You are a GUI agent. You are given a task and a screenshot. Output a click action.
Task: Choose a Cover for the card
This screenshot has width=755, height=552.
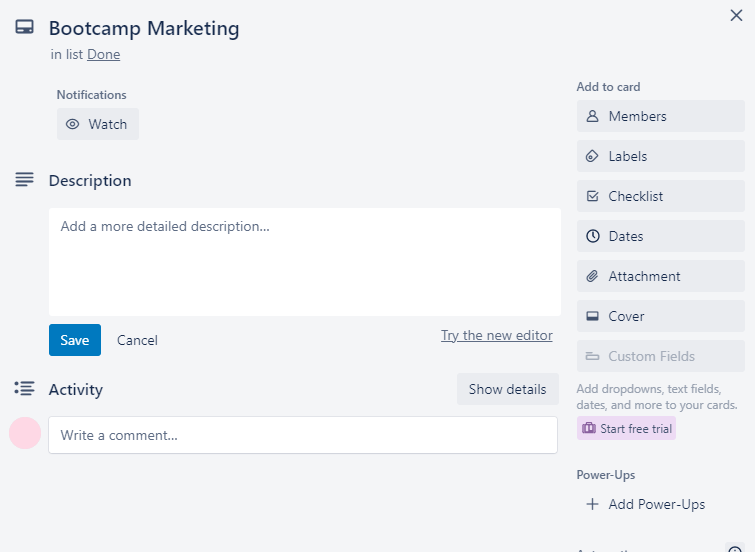pyautogui.click(x=661, y=316)
